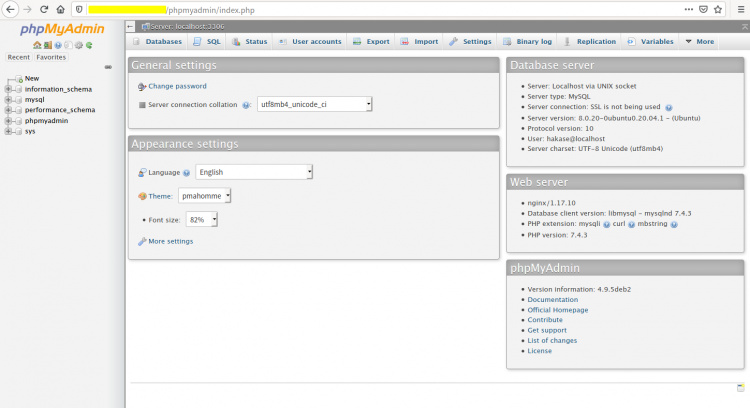Open the Font size dropdown
This screenshot has width=750, height=408.
tap(201, 219)
